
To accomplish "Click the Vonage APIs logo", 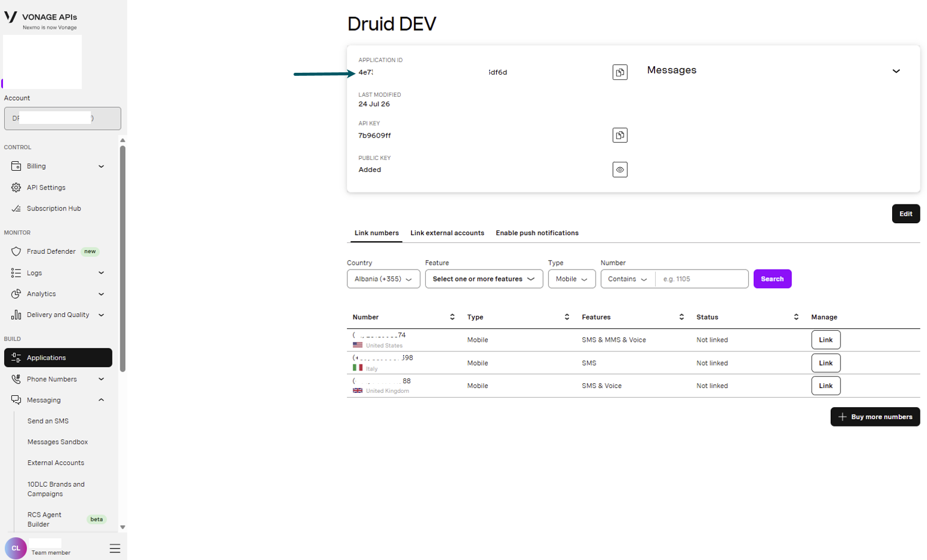I will coord(40,19).
